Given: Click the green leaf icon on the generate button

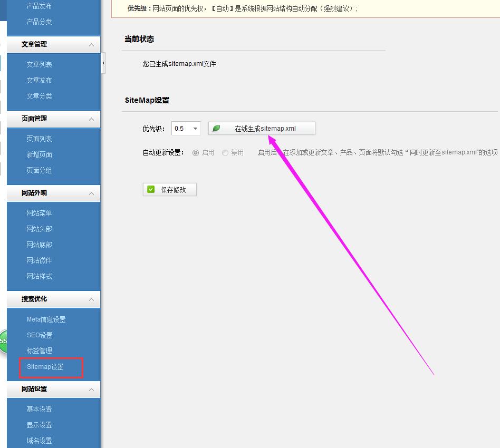Looking at the screenshot, I should point(216,128).
